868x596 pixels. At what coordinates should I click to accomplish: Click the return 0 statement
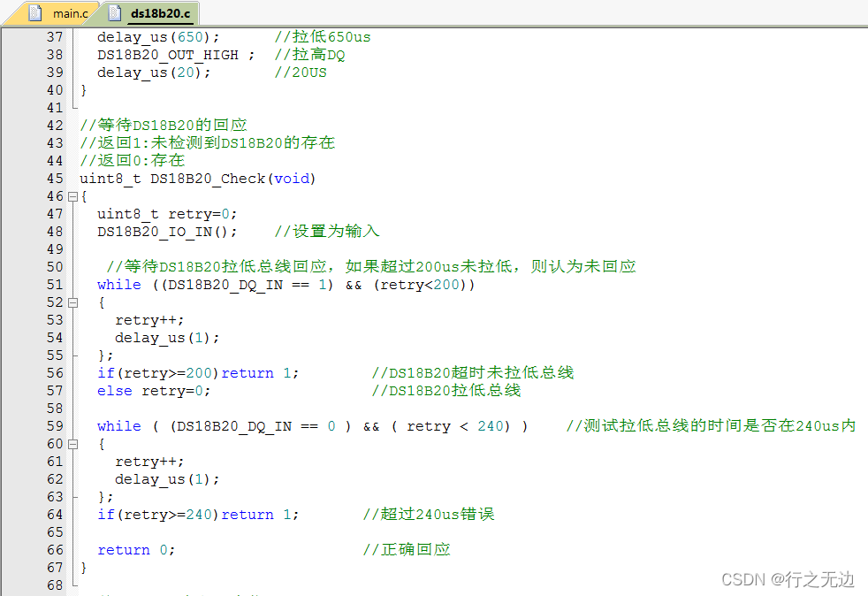point(136,550)
